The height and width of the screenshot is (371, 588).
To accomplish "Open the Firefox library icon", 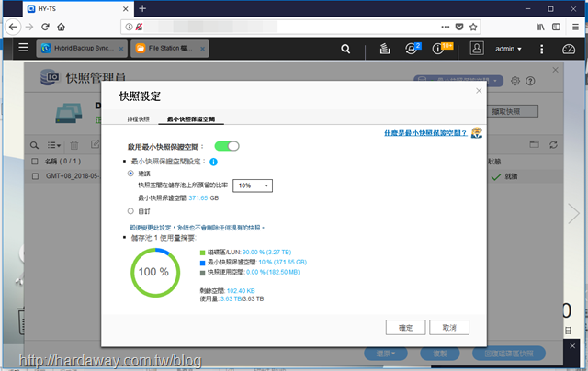I will tap(540, 27).
